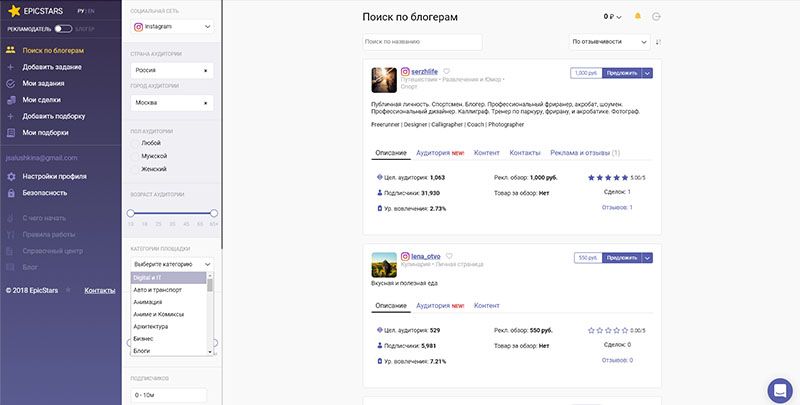Click the heart icon next to serzhlife
This screenshot has height=405, width=800.
(x=447, y=71)
